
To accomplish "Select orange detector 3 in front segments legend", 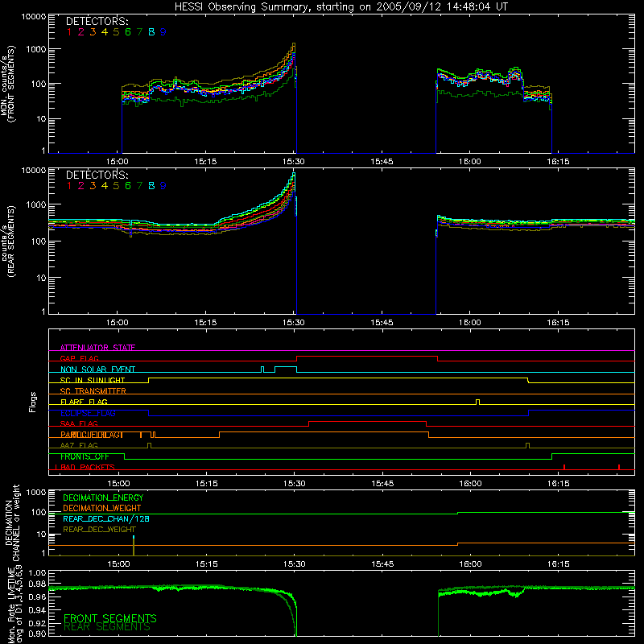I will tap(93, 32).
